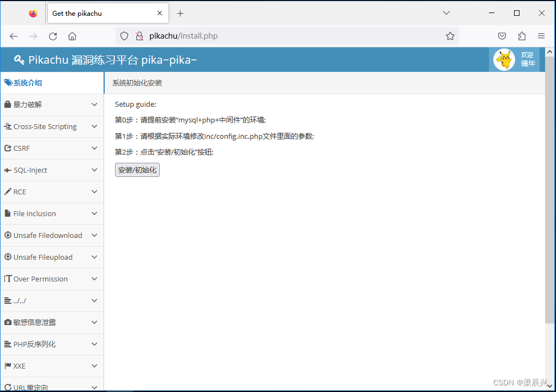Click the SQL-Inject plane icon
This screenshot has height=392, width=556.
[8, 170]
